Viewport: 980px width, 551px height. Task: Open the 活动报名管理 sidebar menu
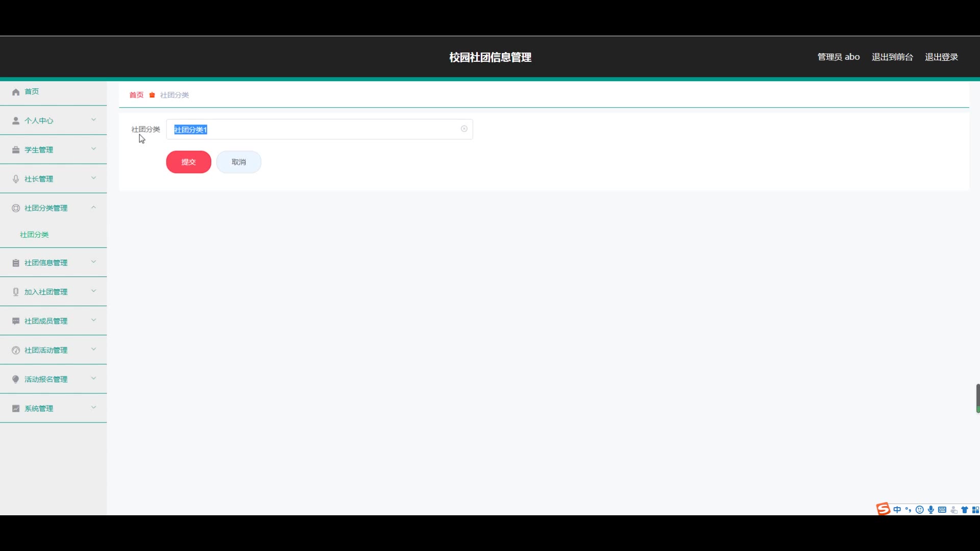53,379
